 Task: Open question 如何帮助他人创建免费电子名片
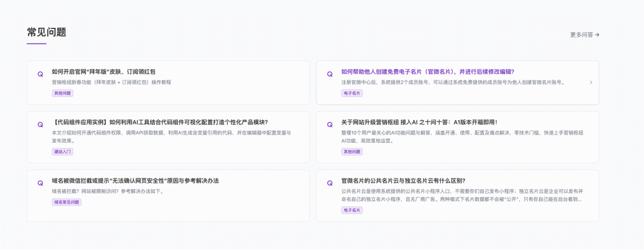(428, 71)
